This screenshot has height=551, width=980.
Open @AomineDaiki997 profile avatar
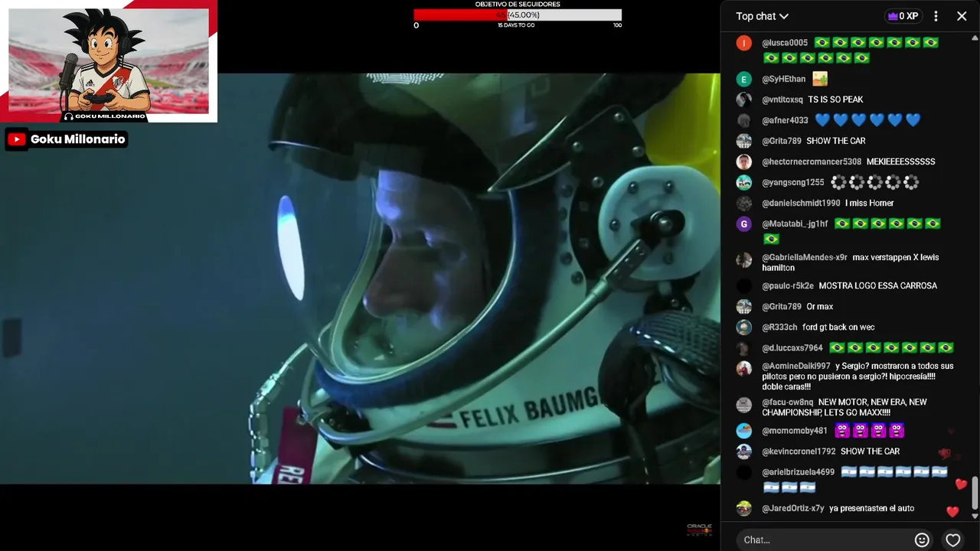744,368
